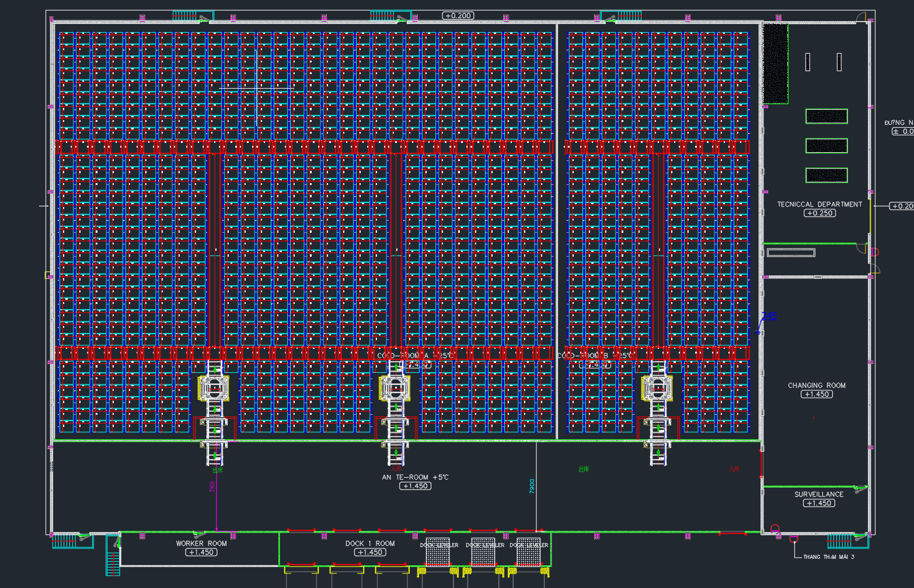Click the yellow turntable in Cold-Room B
Image resolution: width=914 pixels, height=588 pixels.
click(x=657, y=388)
